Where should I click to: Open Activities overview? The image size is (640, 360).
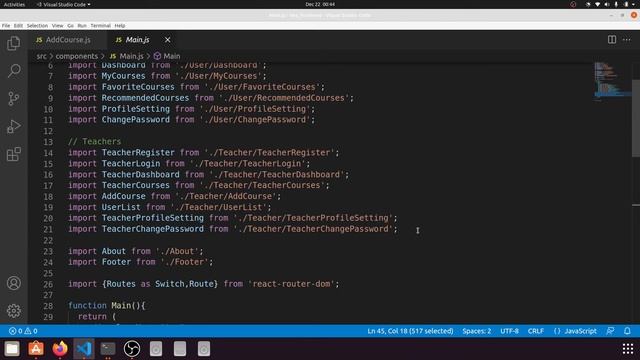[14, 4]
